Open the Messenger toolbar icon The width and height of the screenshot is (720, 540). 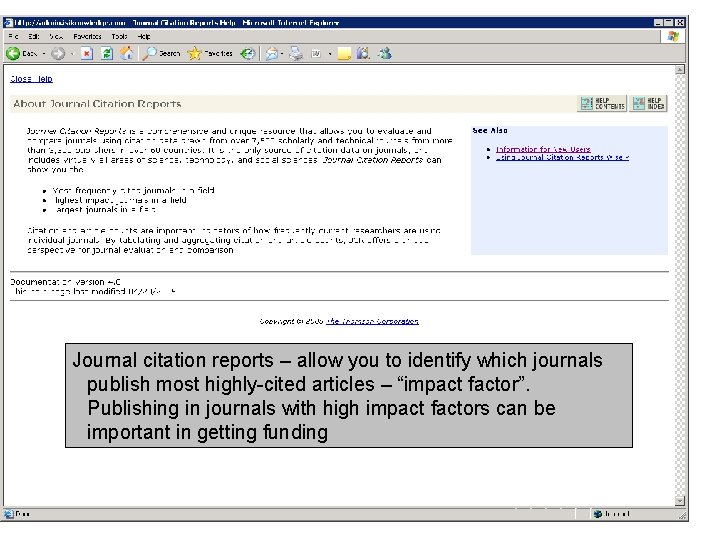coord(385,53)
